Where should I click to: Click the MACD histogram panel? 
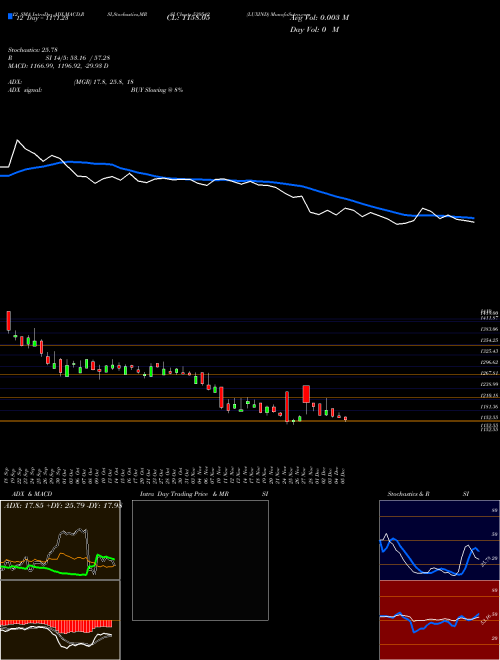point(60,620)
